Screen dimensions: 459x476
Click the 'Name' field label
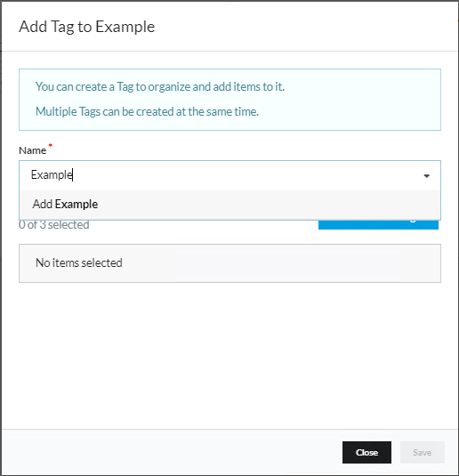[x=33, y=150]
